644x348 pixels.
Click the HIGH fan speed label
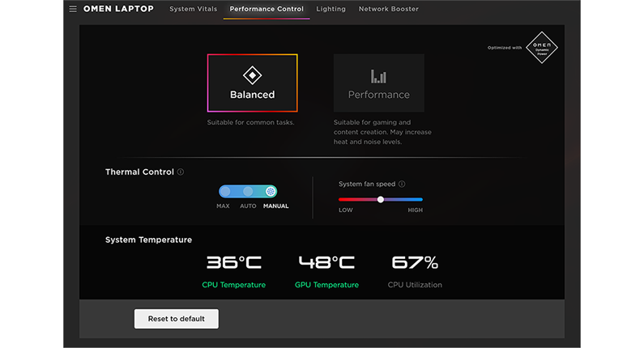click(x=416, y=210)
